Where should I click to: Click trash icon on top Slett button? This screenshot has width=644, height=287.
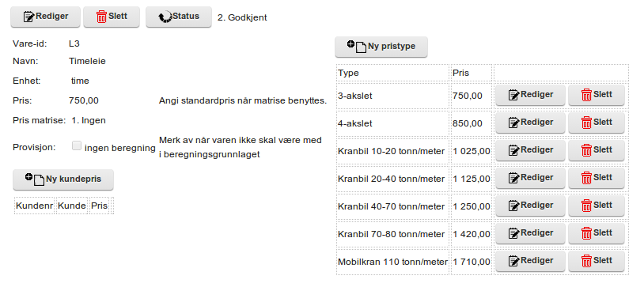[x=101, y=17]
